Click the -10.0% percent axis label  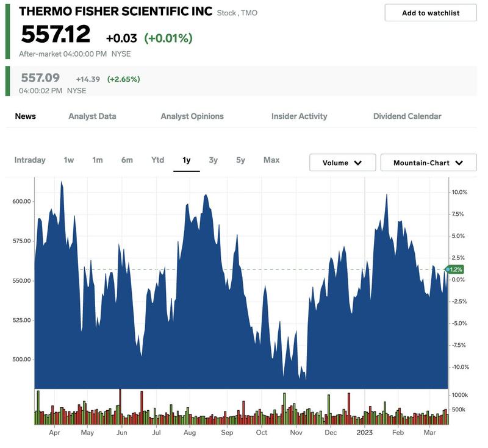461,367
